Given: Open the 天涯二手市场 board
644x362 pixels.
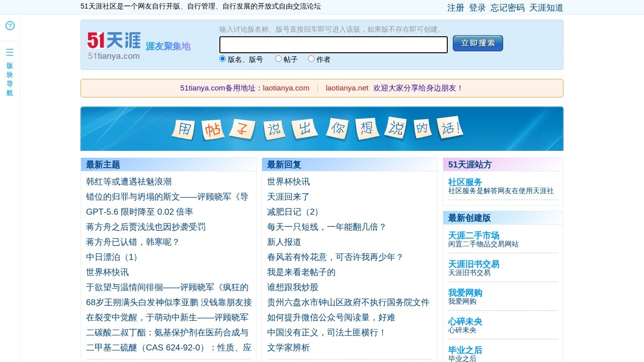Looking at the screenshot, I should (x=474, y=235).
